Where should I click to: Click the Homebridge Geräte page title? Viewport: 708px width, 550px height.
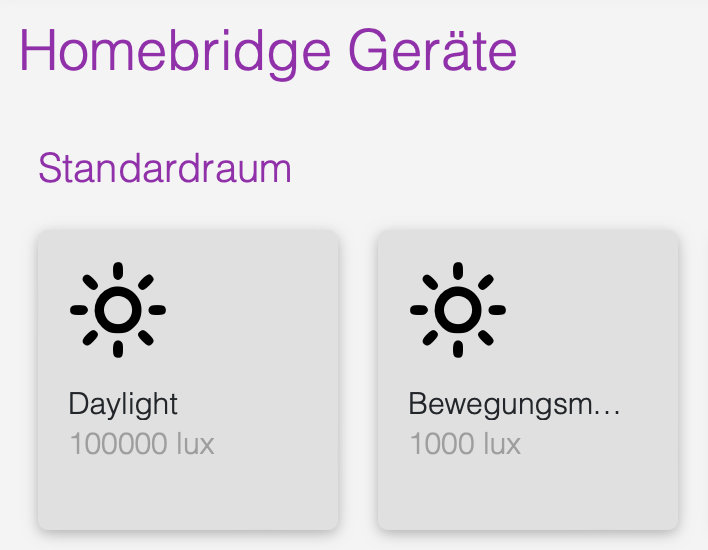268,50
